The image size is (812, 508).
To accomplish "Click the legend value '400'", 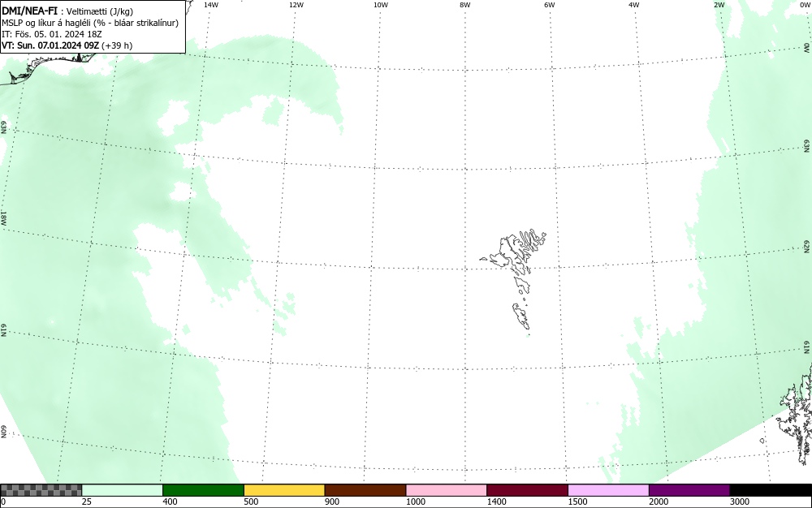I will click(x=170, y=502).
